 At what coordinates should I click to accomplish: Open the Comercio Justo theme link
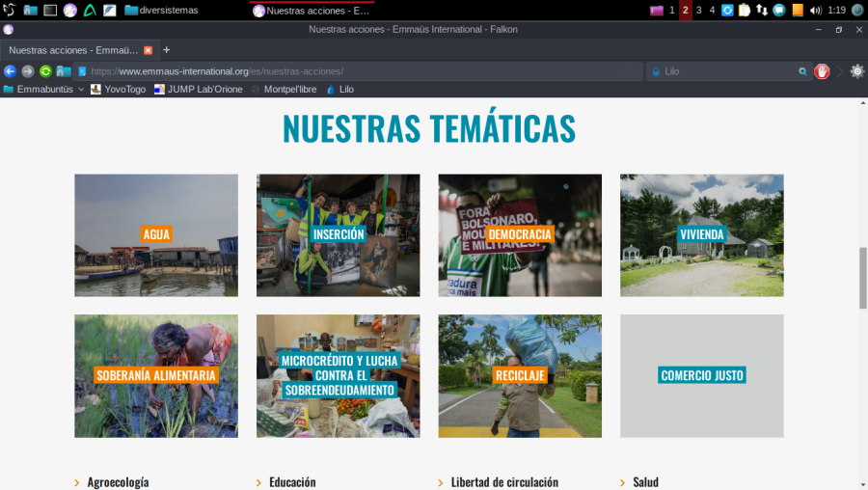[701, 375]
